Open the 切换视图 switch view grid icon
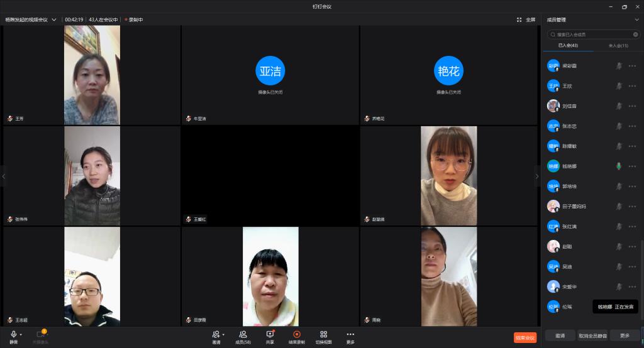 [x=324, y=334]
